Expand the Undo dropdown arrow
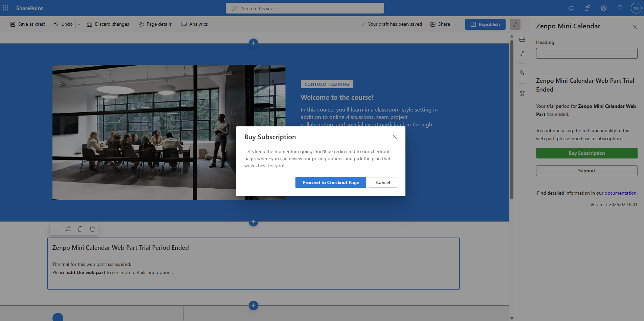 pyautogui.click(x=79, y=24)
